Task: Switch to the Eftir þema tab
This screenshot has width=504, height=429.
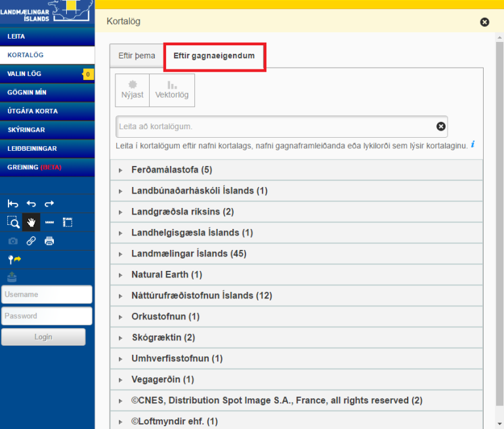Action: pos(136,56)
